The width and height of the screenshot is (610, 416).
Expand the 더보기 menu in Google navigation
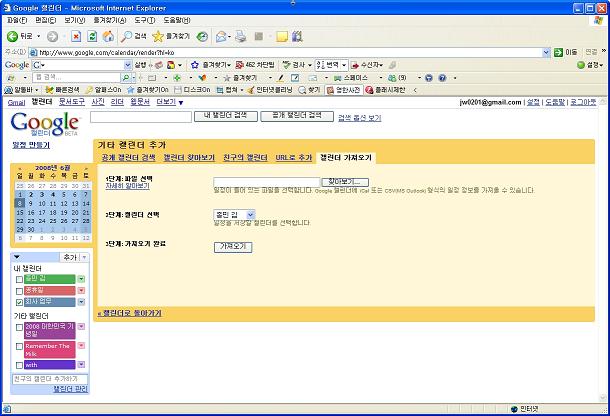[x=170, y=102]
